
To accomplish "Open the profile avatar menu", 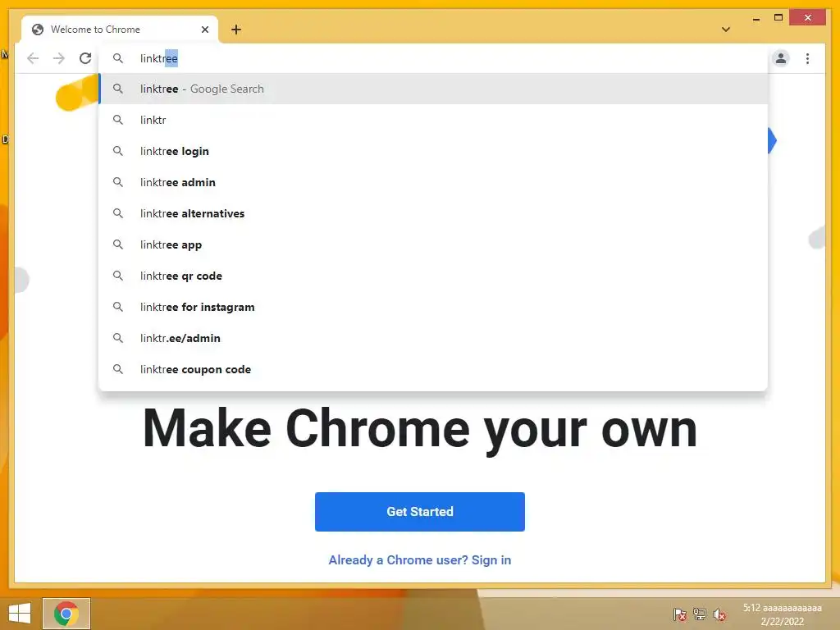I will coord(781,58).
